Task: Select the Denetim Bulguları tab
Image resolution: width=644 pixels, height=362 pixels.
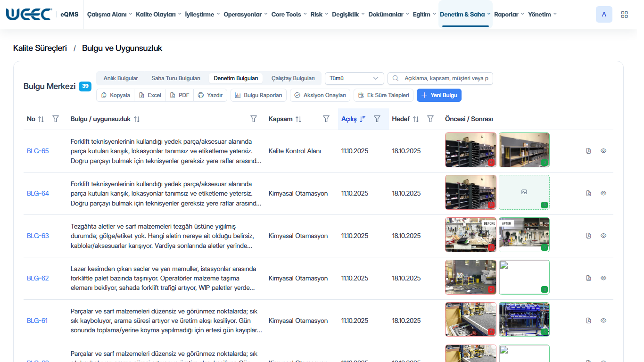Action: tap(236, 78)
